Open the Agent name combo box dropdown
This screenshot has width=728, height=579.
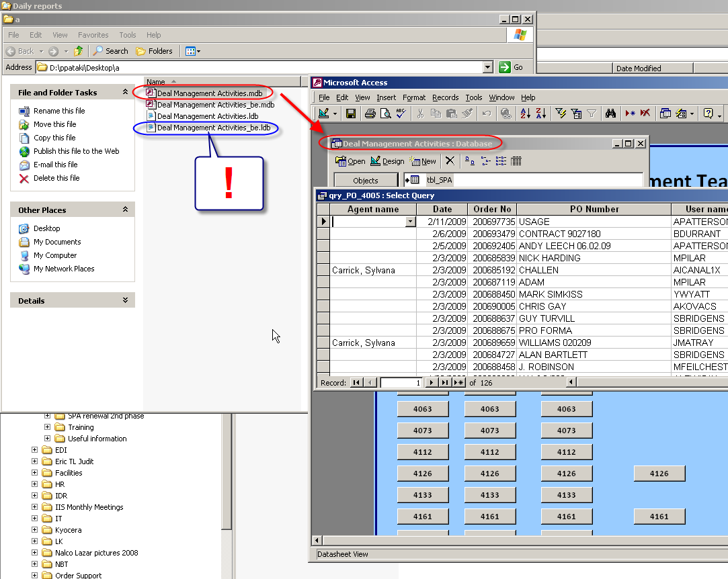pyautogui.click(x=410, y=222)
